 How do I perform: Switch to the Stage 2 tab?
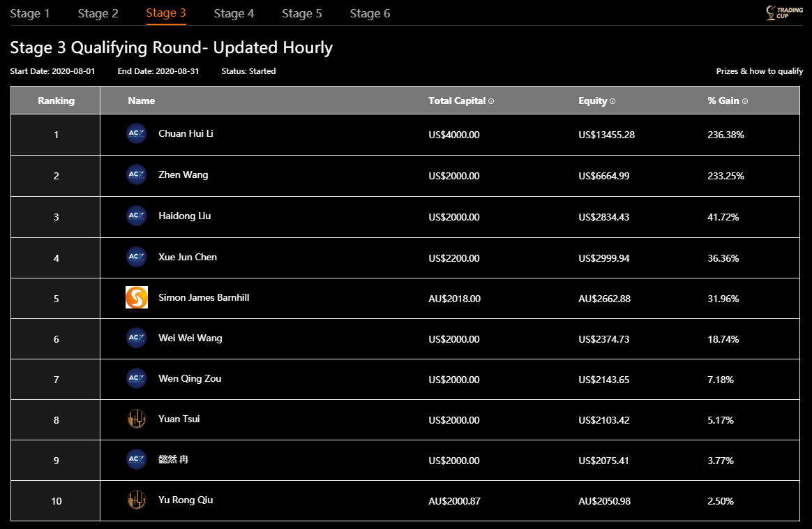click(98, 13)
